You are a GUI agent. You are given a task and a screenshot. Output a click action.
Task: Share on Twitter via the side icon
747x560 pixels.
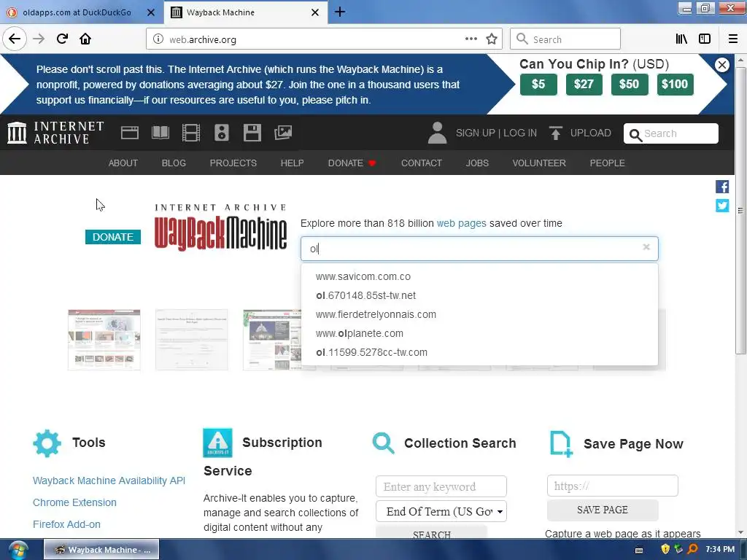721,205
